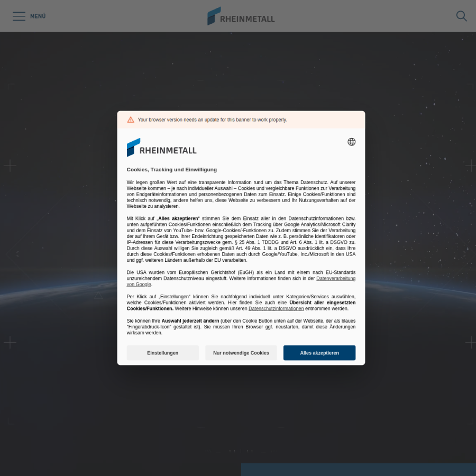Click the browser version update warning text

point(212,120)
